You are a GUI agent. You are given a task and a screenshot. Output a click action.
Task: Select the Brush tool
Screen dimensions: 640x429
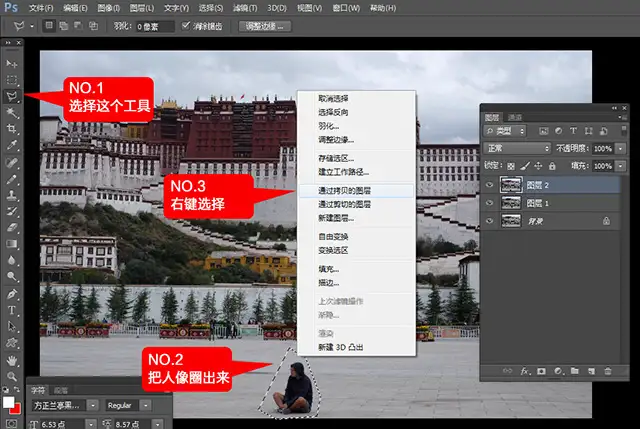click(11, 179)
